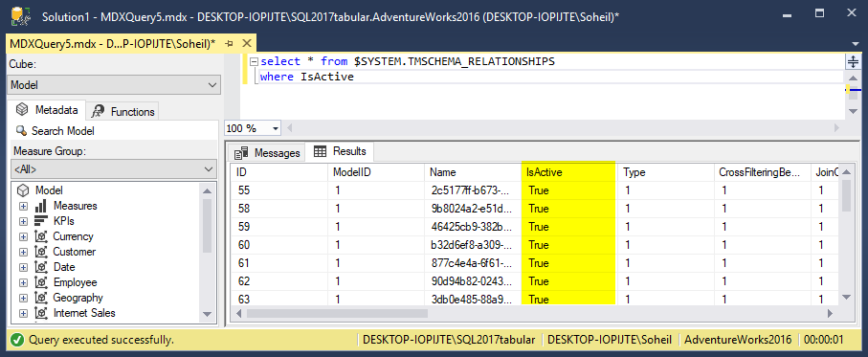
Task: Click the Results grid icon
Action: (320, 151)
